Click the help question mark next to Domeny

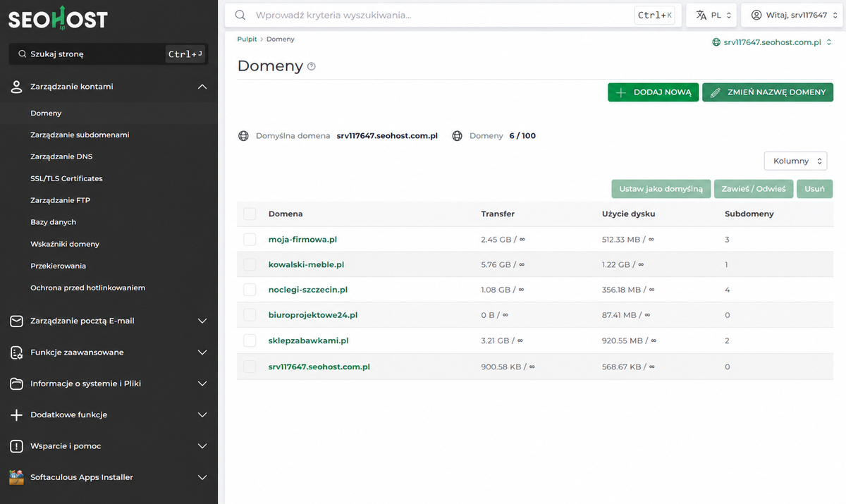tap(312, 66)
